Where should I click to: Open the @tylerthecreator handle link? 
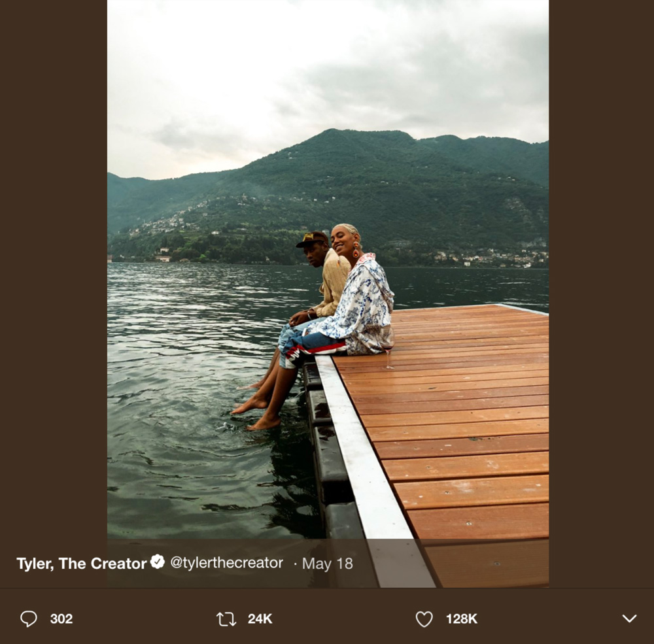pyautogui.click(x=226, y=563)
